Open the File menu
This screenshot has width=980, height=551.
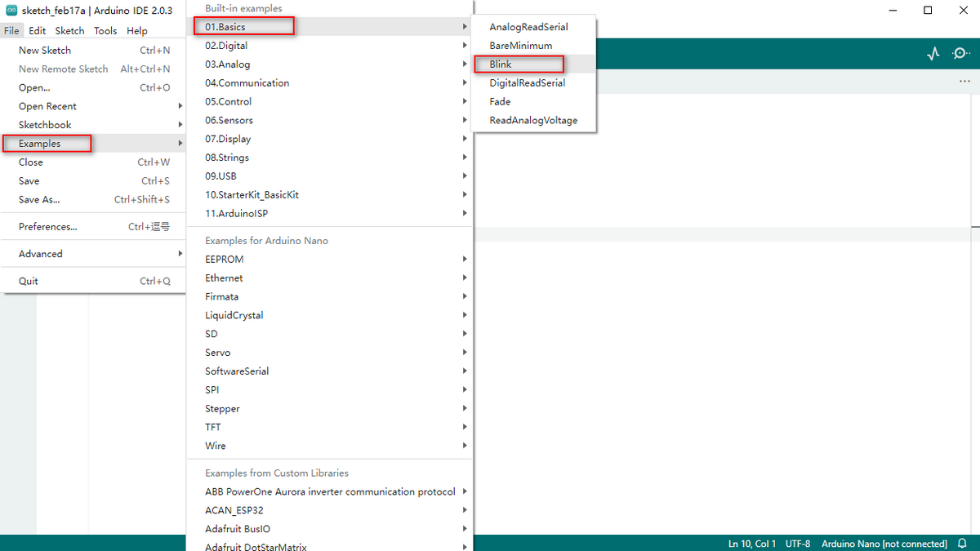point(11,30)
